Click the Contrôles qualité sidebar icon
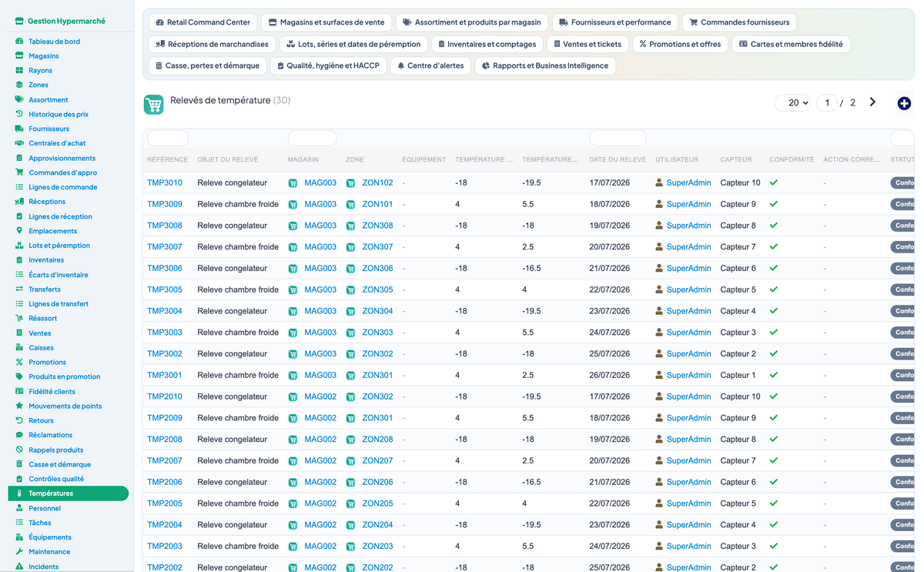 pos(19,479)
